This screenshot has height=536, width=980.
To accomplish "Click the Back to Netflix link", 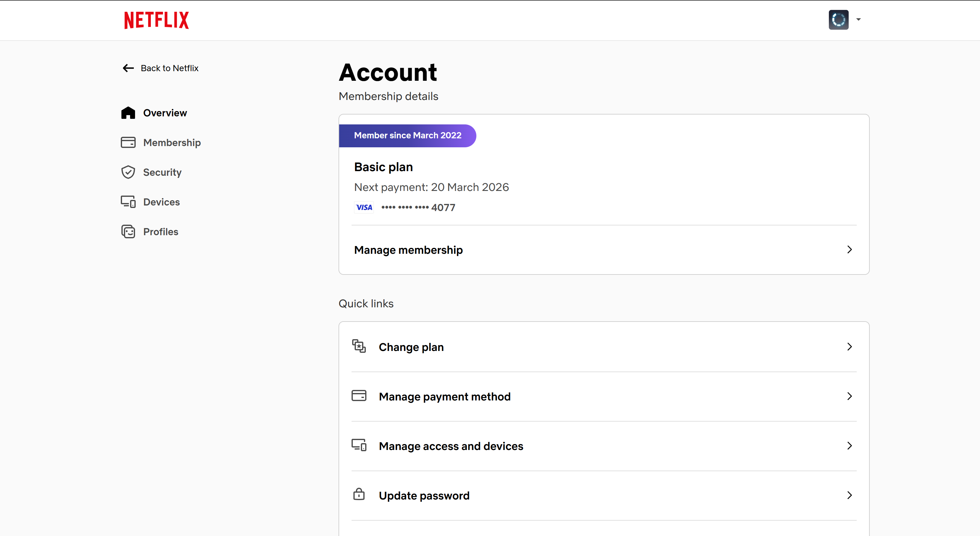I will click(169, 68).
